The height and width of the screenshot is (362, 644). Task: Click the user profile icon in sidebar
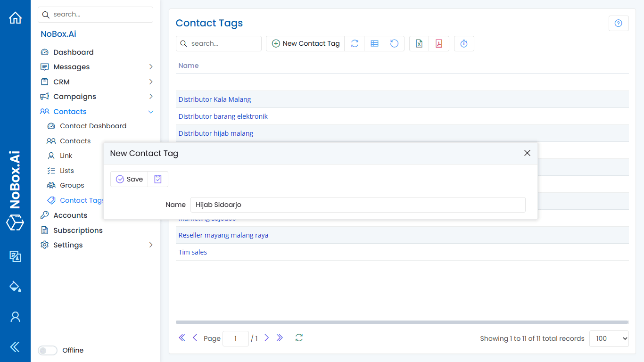click(15, 317)
